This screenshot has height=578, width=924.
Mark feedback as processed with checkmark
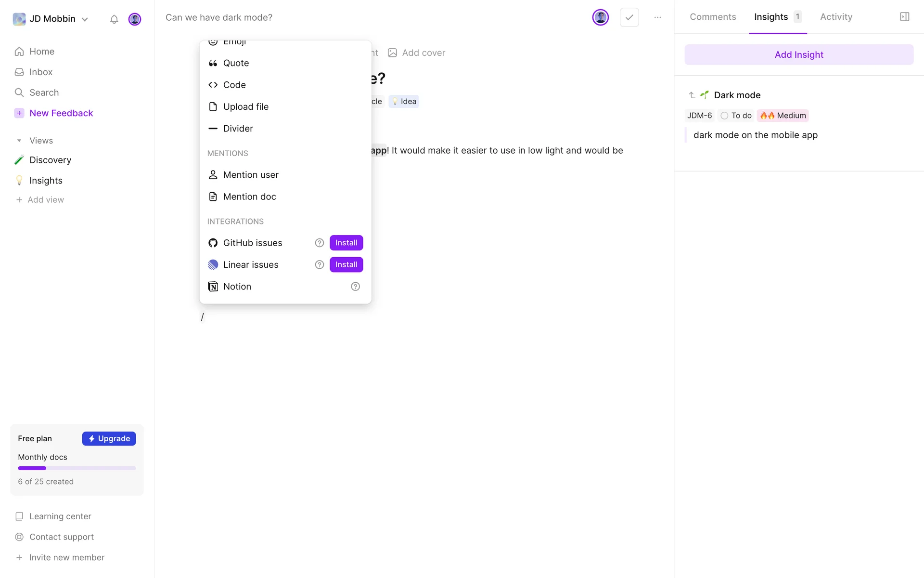click(629, 17)
